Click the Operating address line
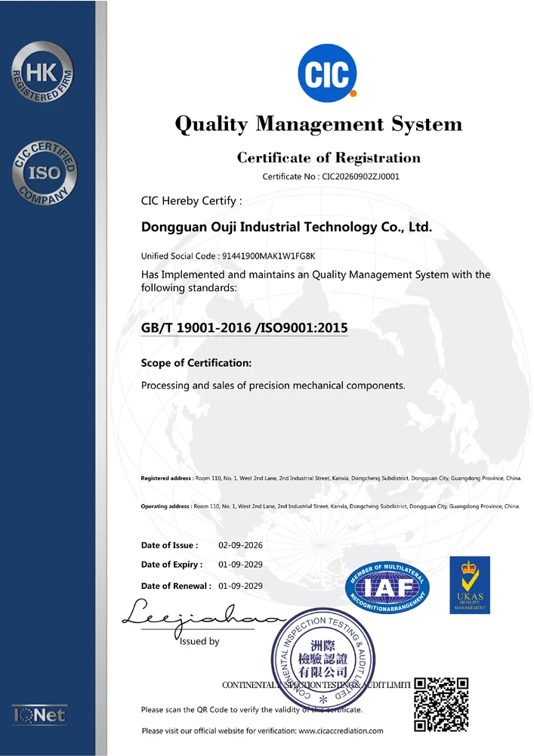Screen dimensions: 534x756 click(330, 507)
